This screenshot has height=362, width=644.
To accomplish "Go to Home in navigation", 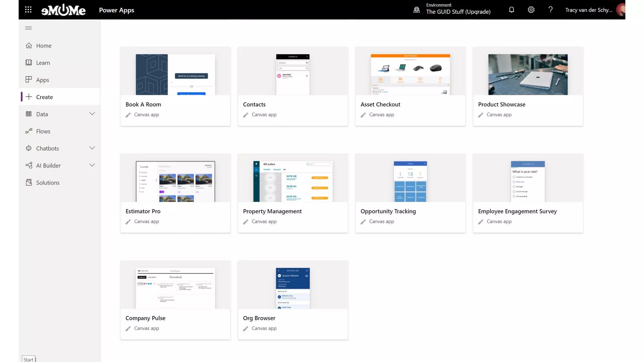I will pyautogui.click(x=44, y=46).
